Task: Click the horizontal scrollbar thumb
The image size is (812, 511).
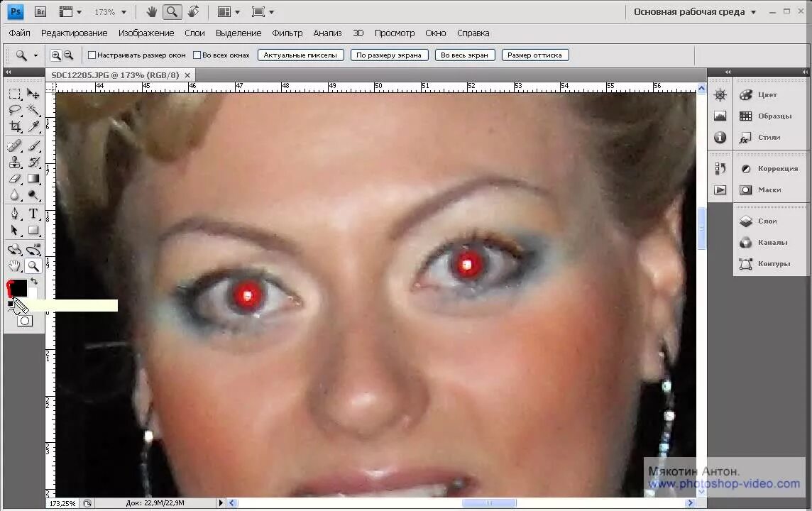Action: pos(489,502)
